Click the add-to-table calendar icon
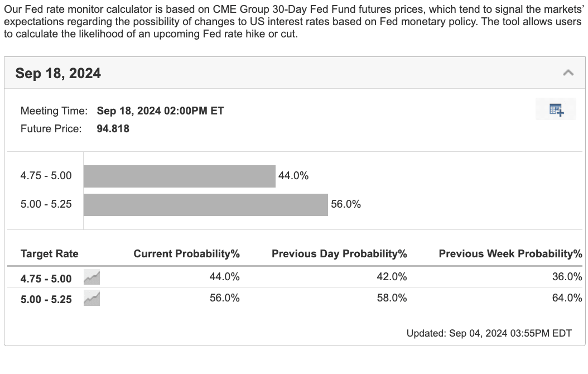588x374 pixels. pos(556,109)
